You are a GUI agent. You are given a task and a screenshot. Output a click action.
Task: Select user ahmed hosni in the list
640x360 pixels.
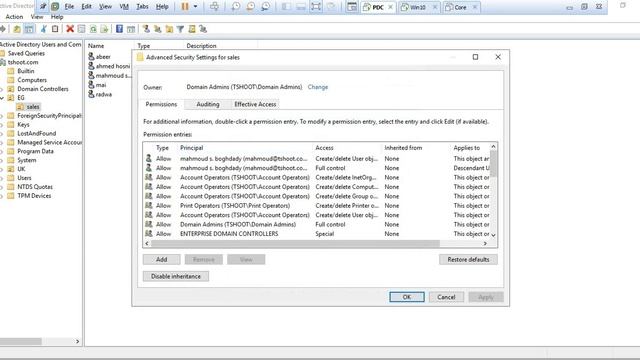tap(109, 66)
